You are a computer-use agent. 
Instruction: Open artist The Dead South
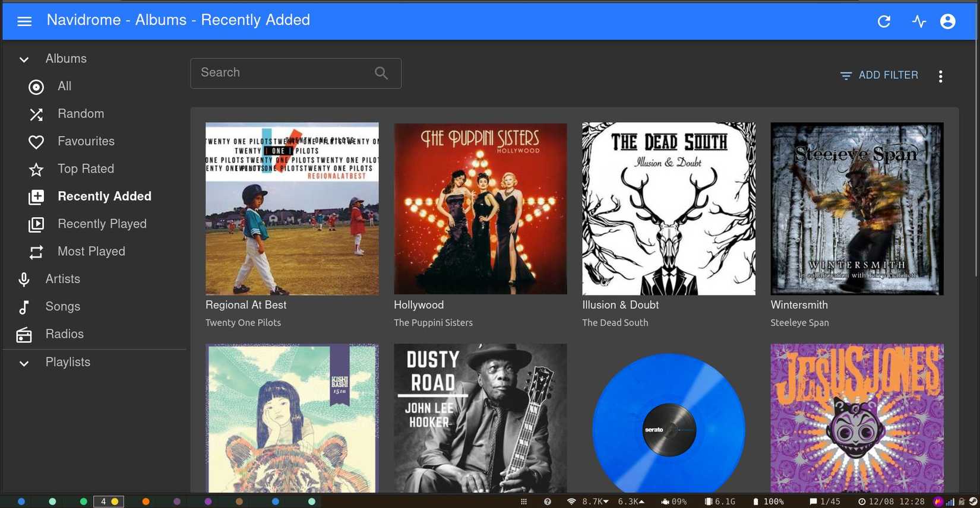tap(615, 323)
